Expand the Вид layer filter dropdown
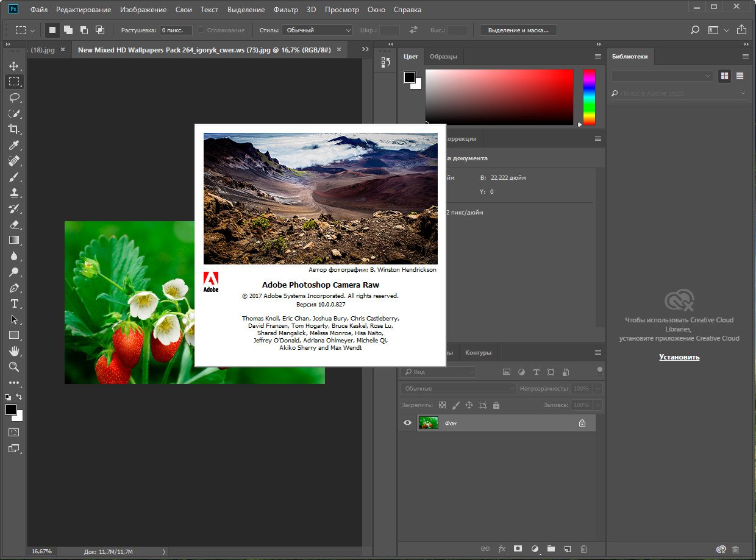Screen dimensions: 756x560 coord(438,372)
